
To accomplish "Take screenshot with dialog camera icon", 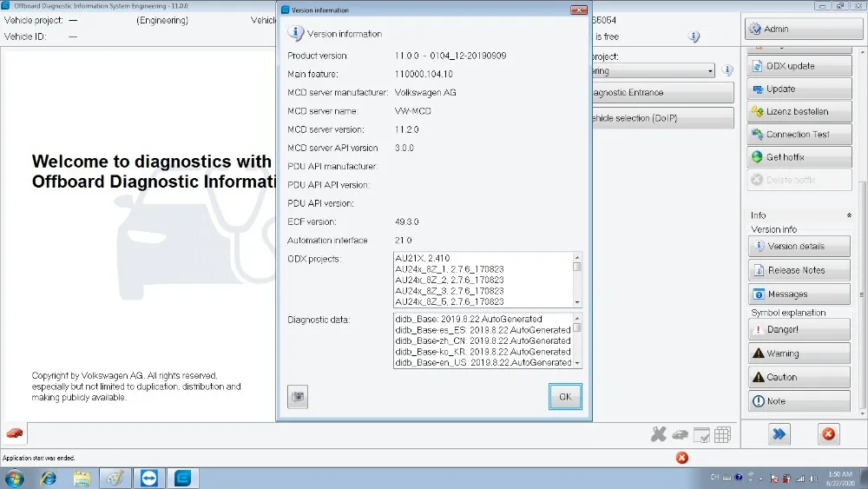I will 298,397.
